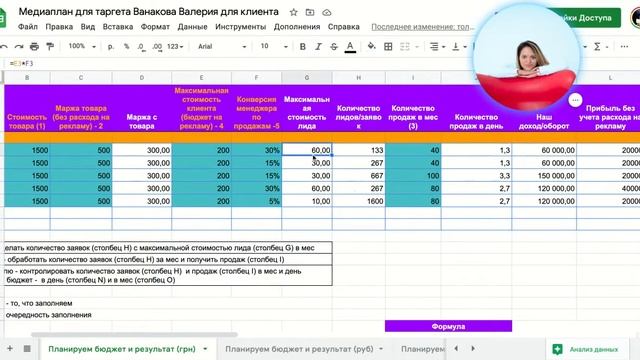This screenshot has width=640, height=360.
Task: Format selection as percent
Action: click(x=127, y=47)
